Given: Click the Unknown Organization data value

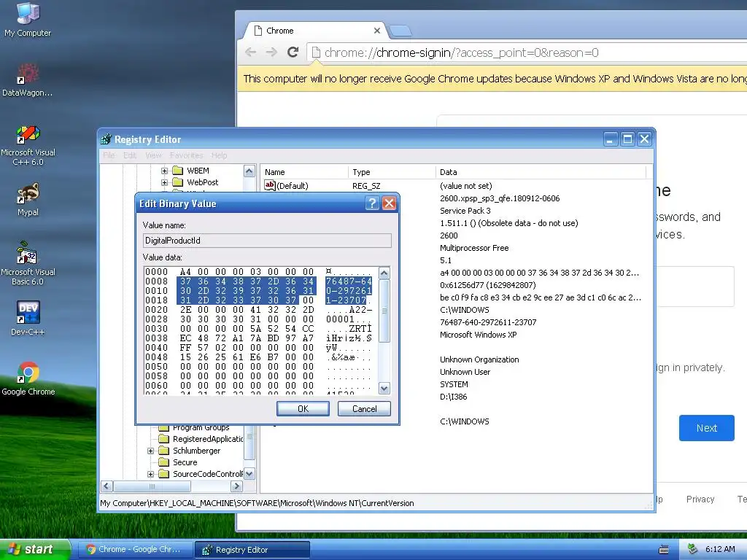Looking at the screenshot, I should [479, 359].
